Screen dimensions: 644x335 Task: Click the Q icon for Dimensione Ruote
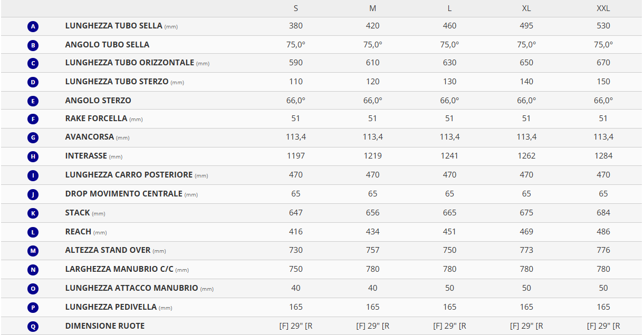pos(33,327)
